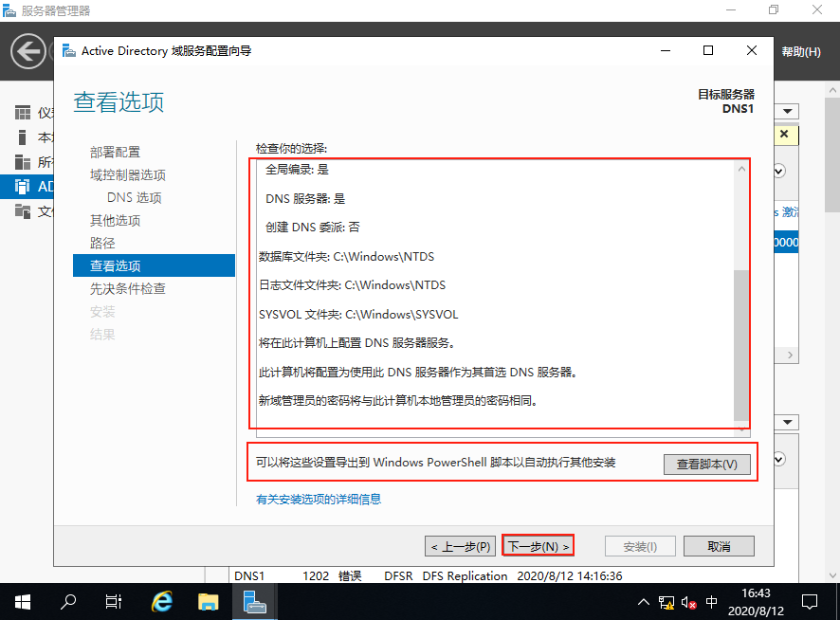Click DNS 服务器: 是 line

(x=305, y=199)
